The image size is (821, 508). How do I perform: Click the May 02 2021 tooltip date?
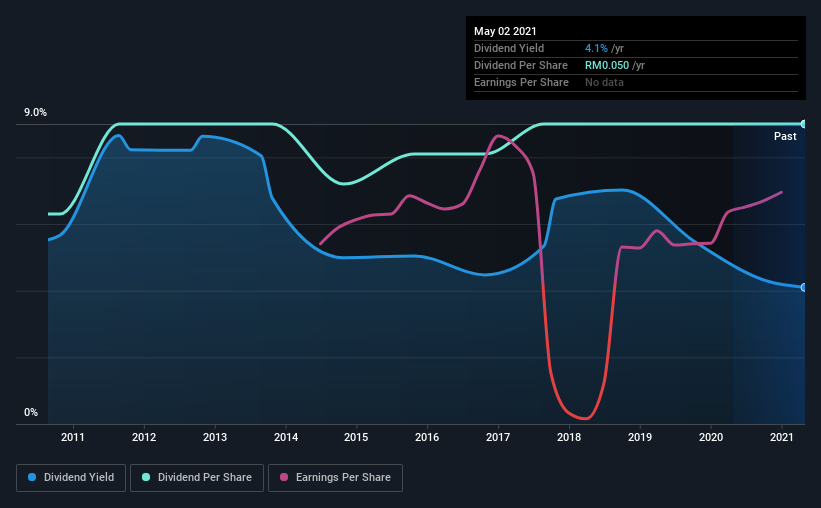coord(505,31)
